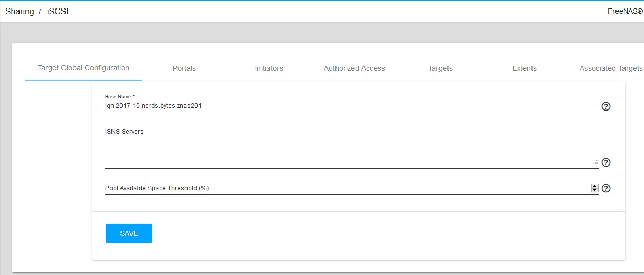The height and width of the screenshot is (275, 644).
Task: Increase the Pool Available Space Threshold value
Action: (x=595, y=186)
